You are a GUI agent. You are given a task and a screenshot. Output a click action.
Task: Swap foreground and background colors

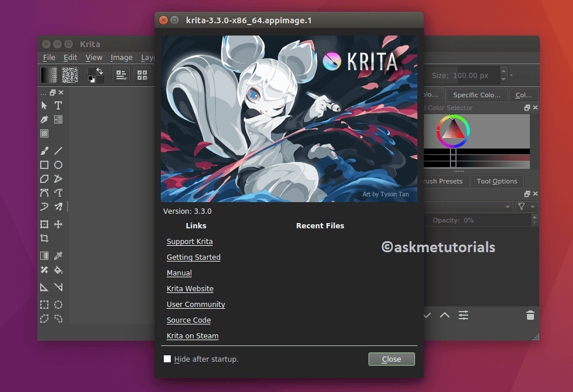click(x=100, y=71)
